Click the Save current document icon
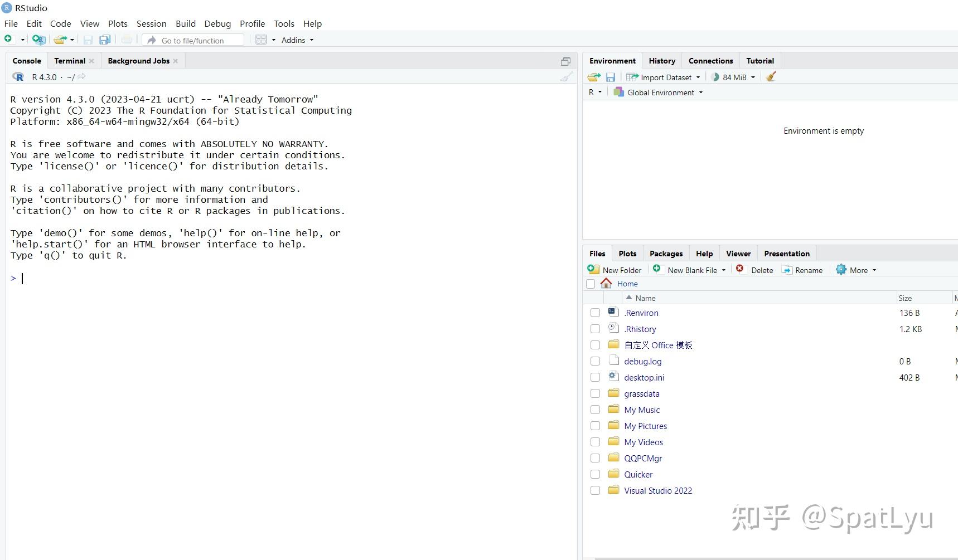This screenshot has width=958, height=560. (88, 40)
